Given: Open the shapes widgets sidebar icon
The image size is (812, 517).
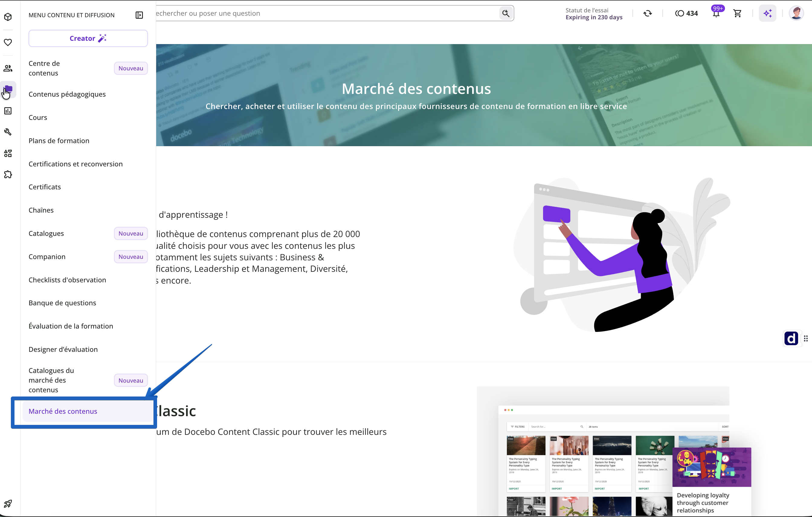Looking at the screenshot, I should tap(8, 153).
